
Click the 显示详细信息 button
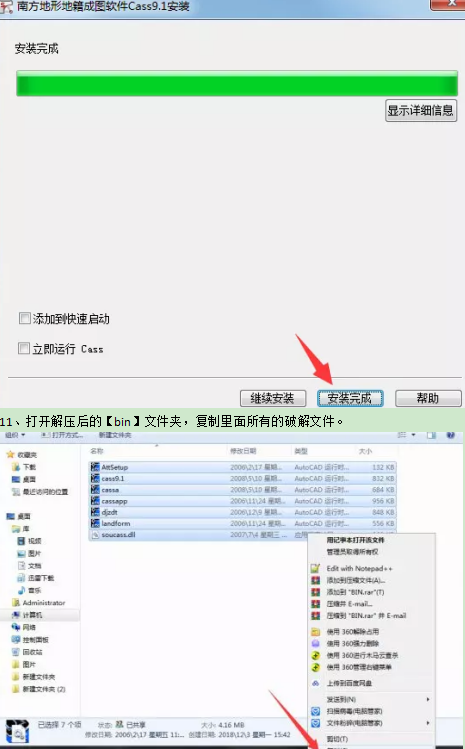(x=421, y=110)
